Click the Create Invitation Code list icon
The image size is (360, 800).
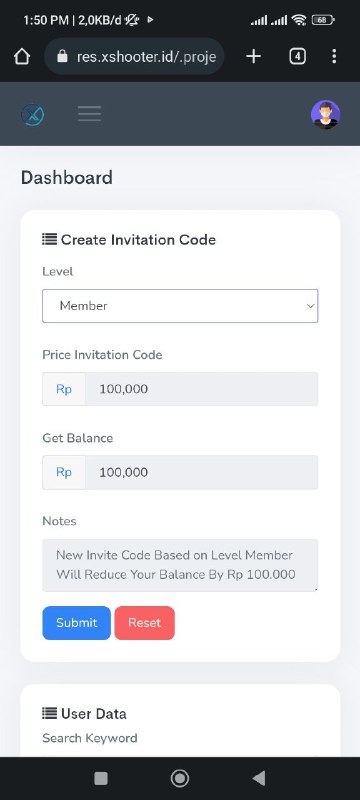[49, 239]
